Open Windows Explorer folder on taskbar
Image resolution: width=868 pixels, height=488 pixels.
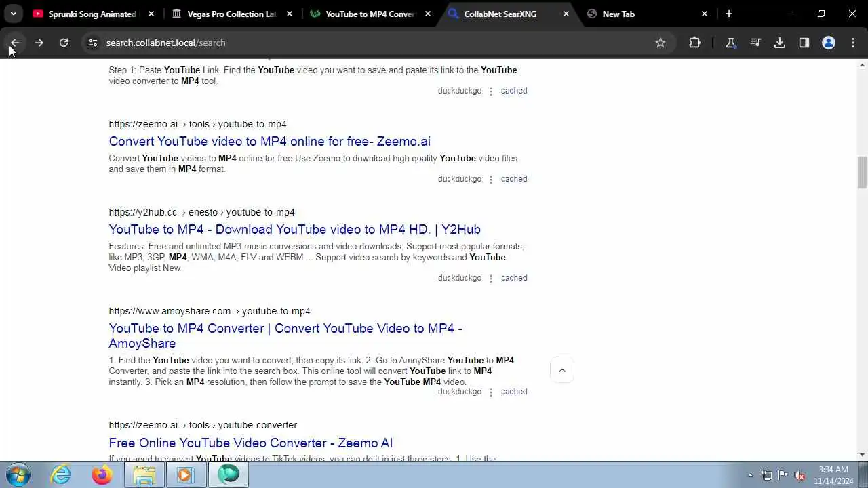click(x=144, y=474)
